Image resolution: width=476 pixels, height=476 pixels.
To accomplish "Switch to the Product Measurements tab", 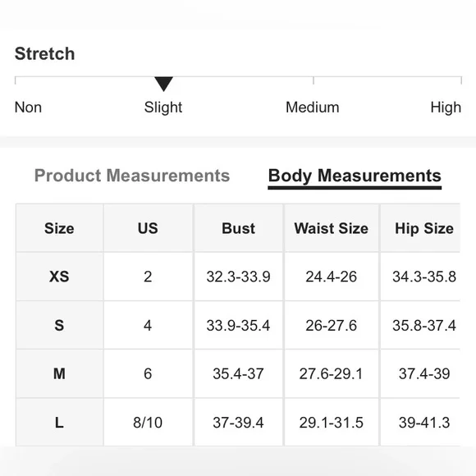I will point(132,176).
